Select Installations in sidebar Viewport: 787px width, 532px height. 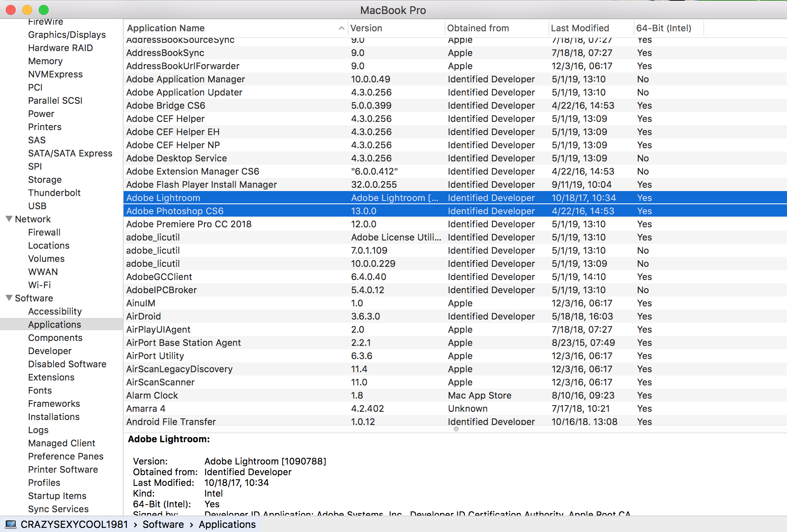(x=54, y=417)
